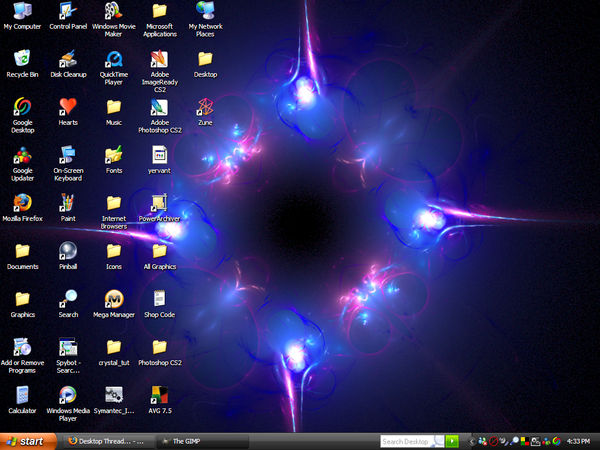The image size is (600, 450).
Task: Open the Music folder
Action: [114, 111]
